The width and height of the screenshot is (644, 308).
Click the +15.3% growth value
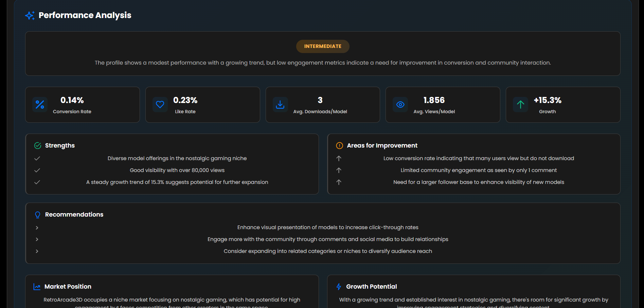(547, 100)
